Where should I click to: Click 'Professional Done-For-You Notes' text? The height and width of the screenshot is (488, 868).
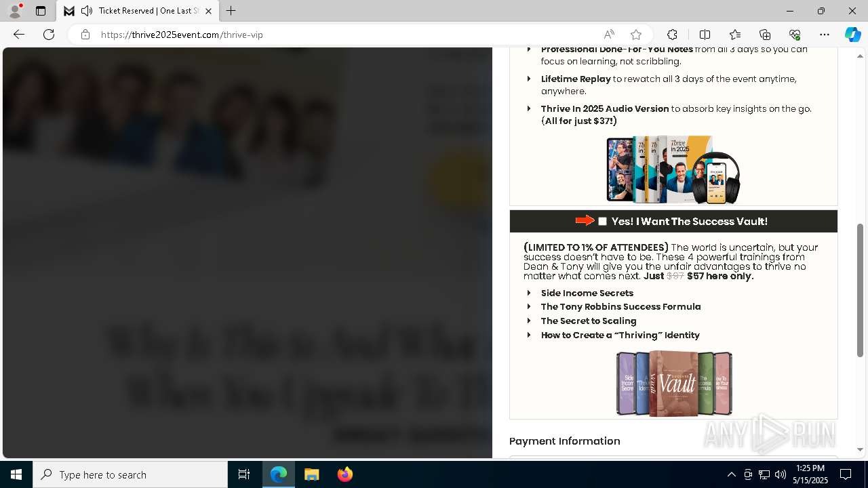coord(617,49)
